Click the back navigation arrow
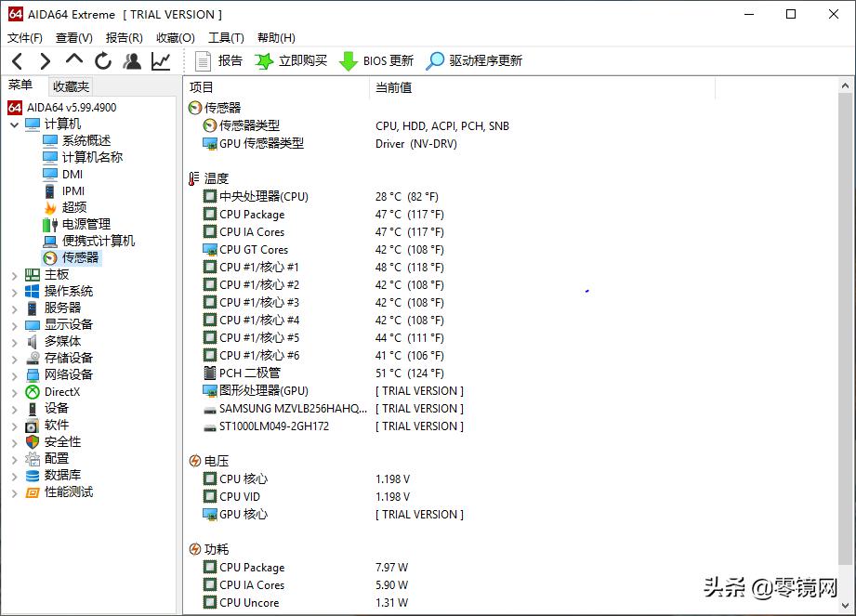Viewport: 856px width, 616px height. pyautogui.click(x=19, y=61)
